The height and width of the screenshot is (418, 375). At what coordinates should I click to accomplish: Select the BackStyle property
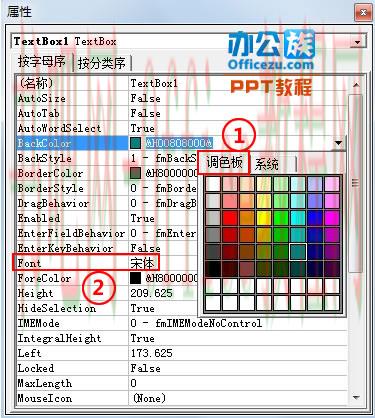pos(72,158)
